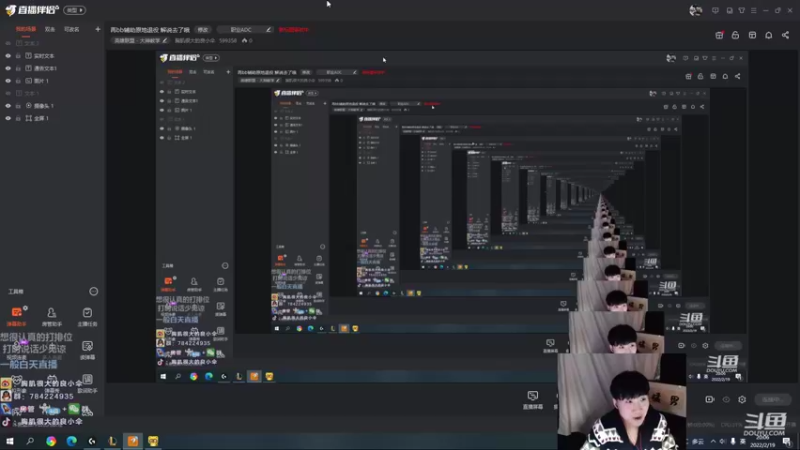Image resolution: width=800 pixels, height=450 pixels.
Task: Open the bottom-right toolbox icon above the tray
Action: (87, 382)
